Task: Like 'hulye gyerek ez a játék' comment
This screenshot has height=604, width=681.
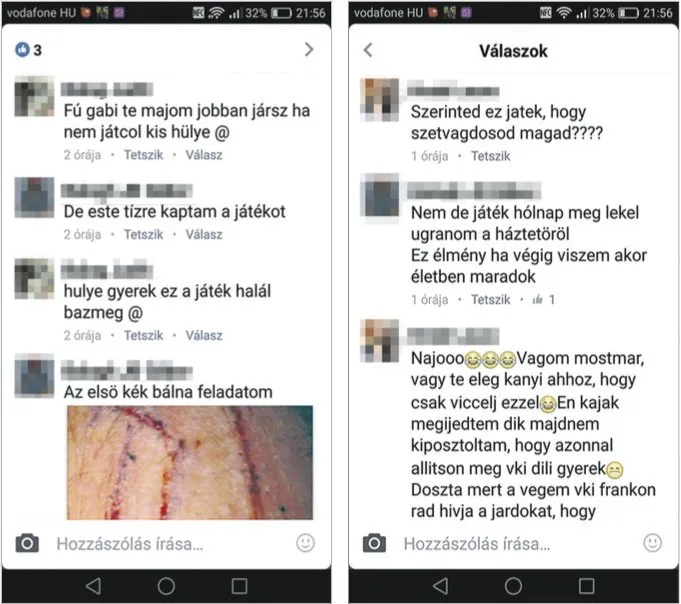Action: click(143, 336)
